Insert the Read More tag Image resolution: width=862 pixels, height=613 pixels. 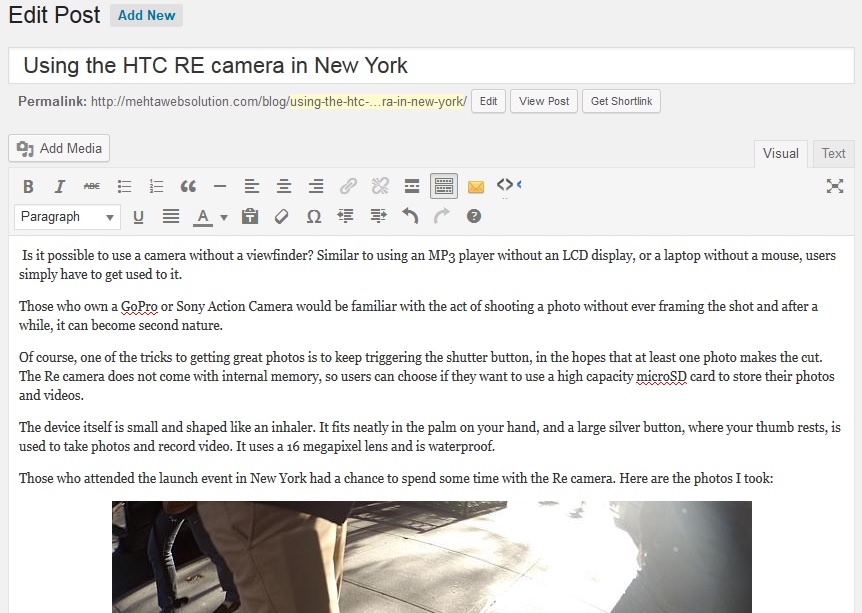(x=411, y=186)
